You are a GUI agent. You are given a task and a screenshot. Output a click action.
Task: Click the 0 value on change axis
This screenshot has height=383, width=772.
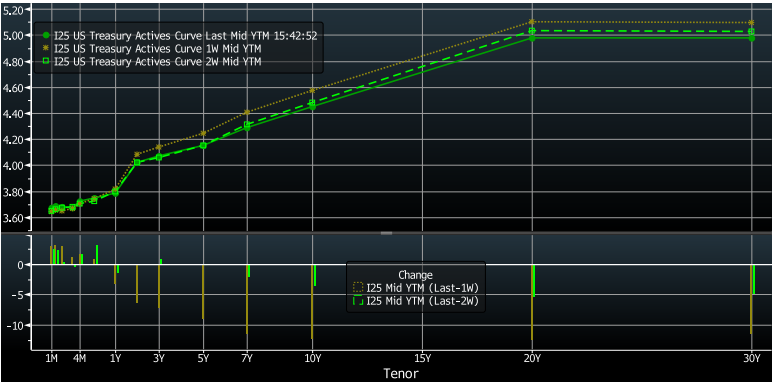21,265
